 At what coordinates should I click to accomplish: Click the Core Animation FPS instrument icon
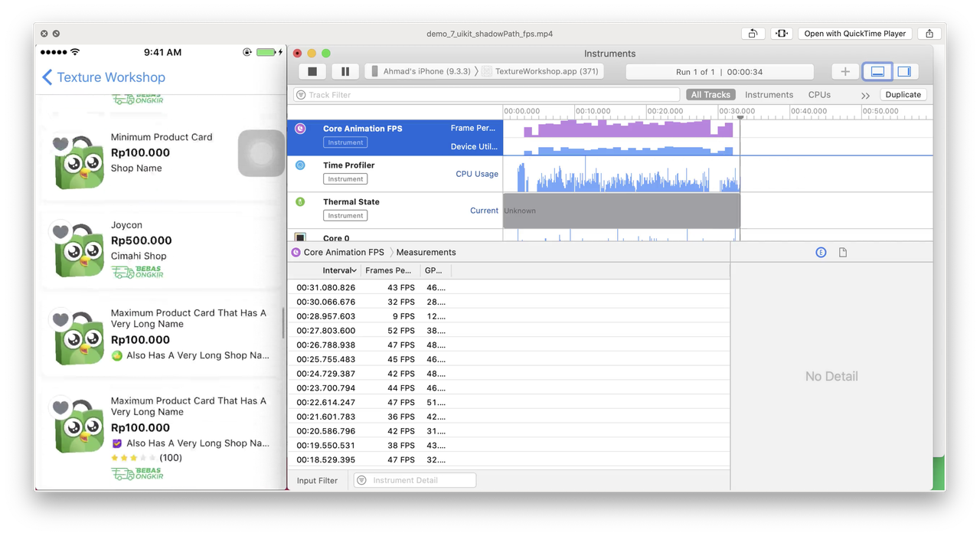[300, 129]
